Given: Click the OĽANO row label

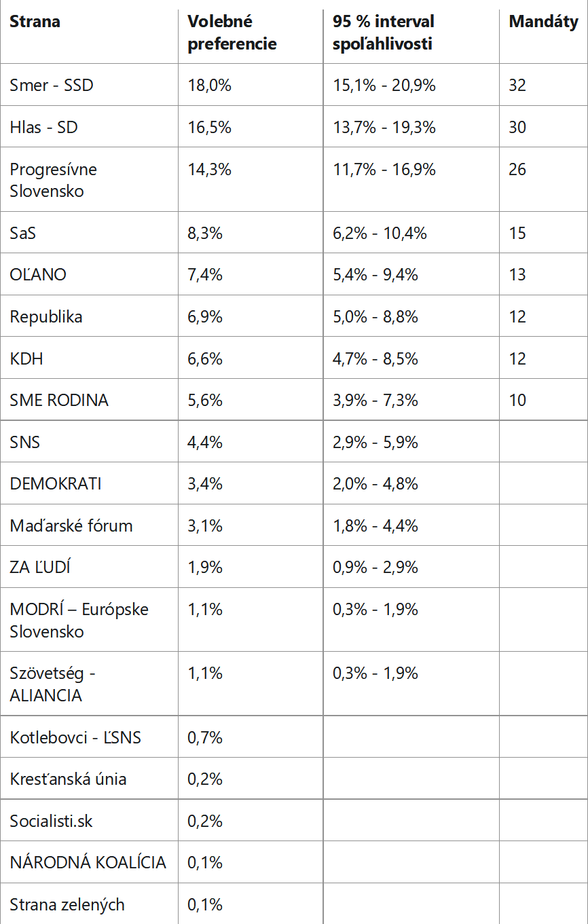Looking at the screenshot, I should 38,275.
